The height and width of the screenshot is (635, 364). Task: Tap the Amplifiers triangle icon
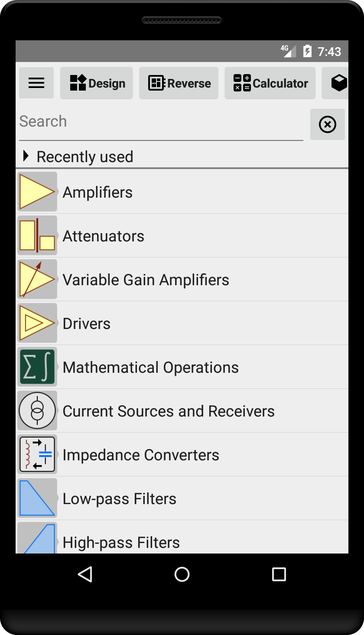37,192
